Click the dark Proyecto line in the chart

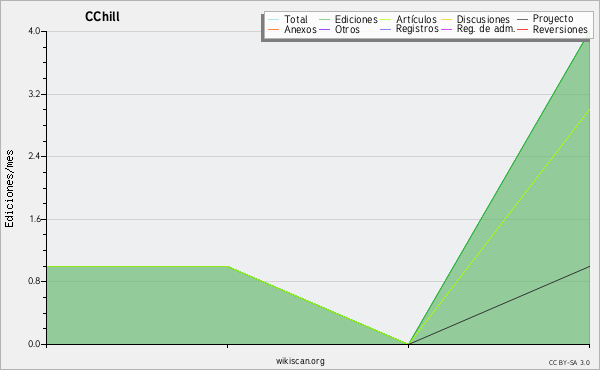[x=499, y=305]
